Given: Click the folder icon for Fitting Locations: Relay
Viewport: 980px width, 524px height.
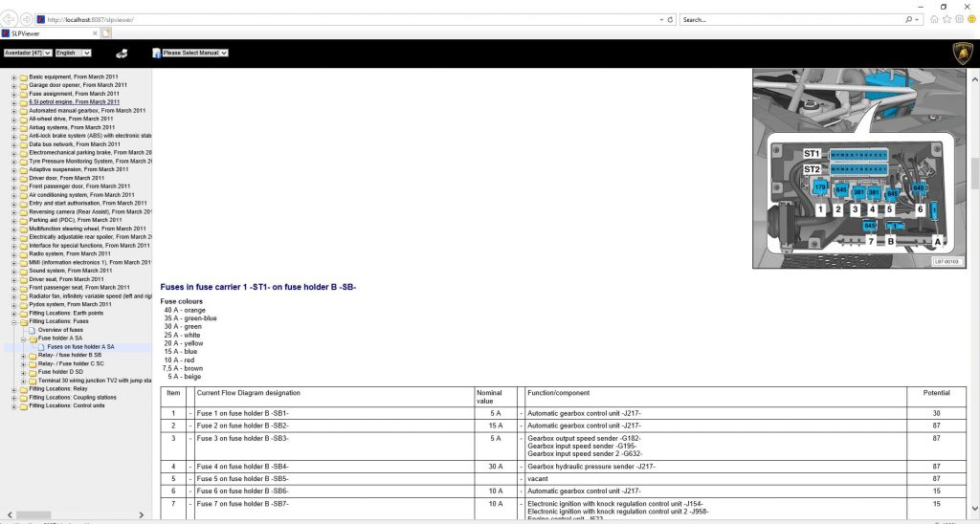Looking at the screenshot, I should pyautogui.click(x=23, y=389).
